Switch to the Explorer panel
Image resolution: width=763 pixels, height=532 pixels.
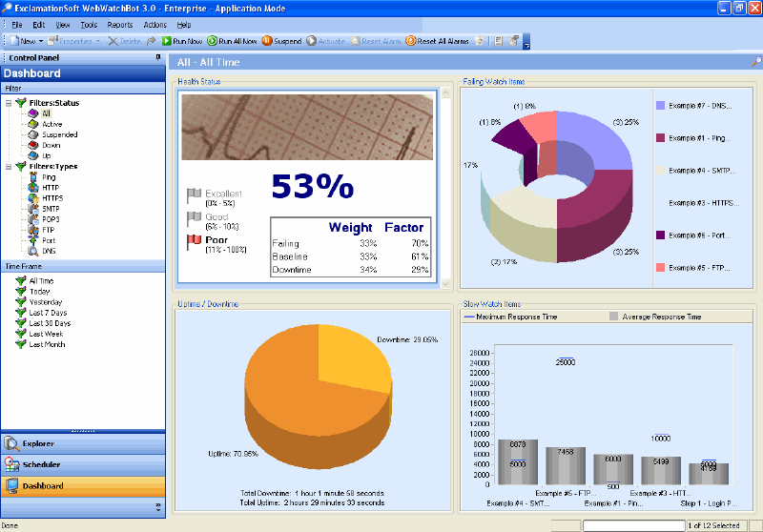(x=83, y=444)
